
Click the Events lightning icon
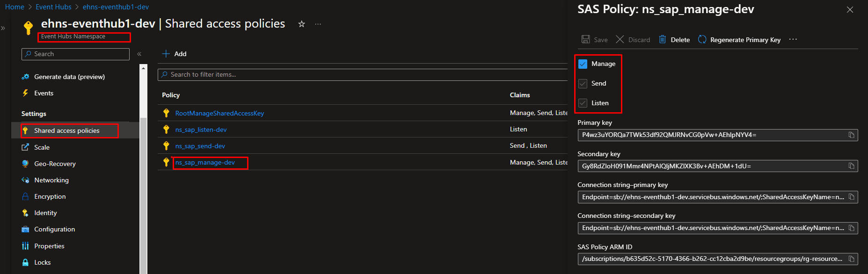(25, 93)
